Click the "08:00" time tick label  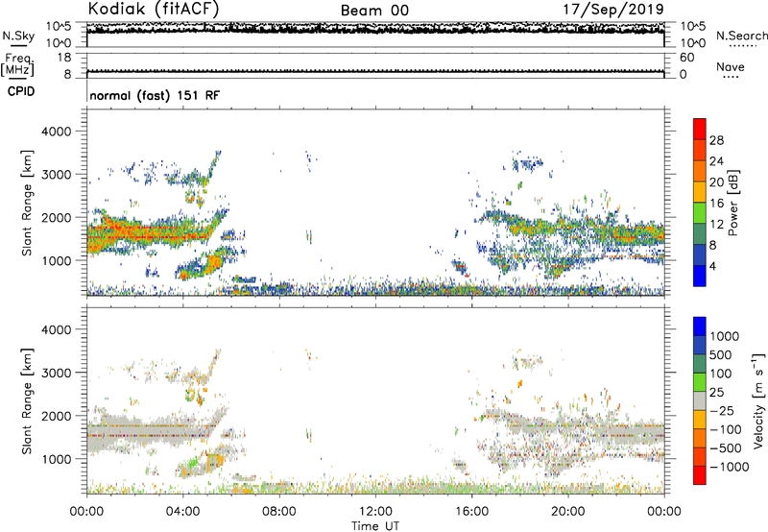pyautogui.click(x=279, y=512)
